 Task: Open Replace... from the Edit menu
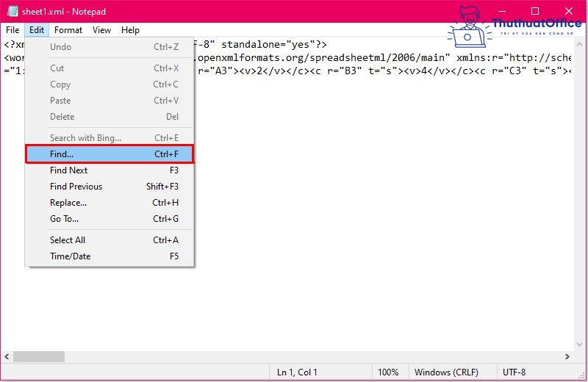pyautogui.click(x=110, y=203)
